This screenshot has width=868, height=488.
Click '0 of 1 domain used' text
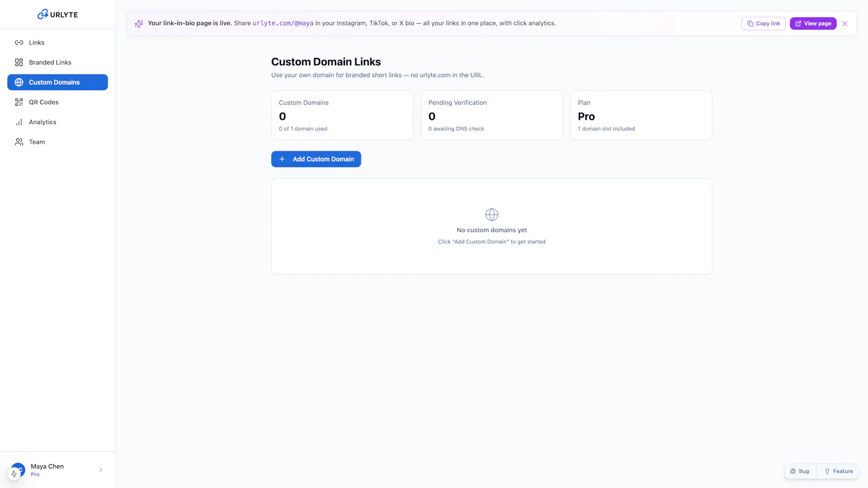pyautogui.click(x=303, y=129)
